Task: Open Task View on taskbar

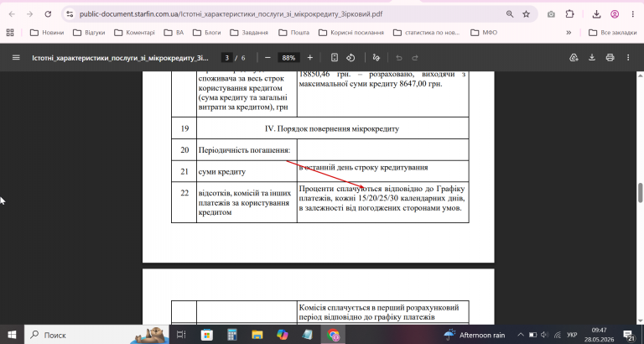Action: coord(181,335)
